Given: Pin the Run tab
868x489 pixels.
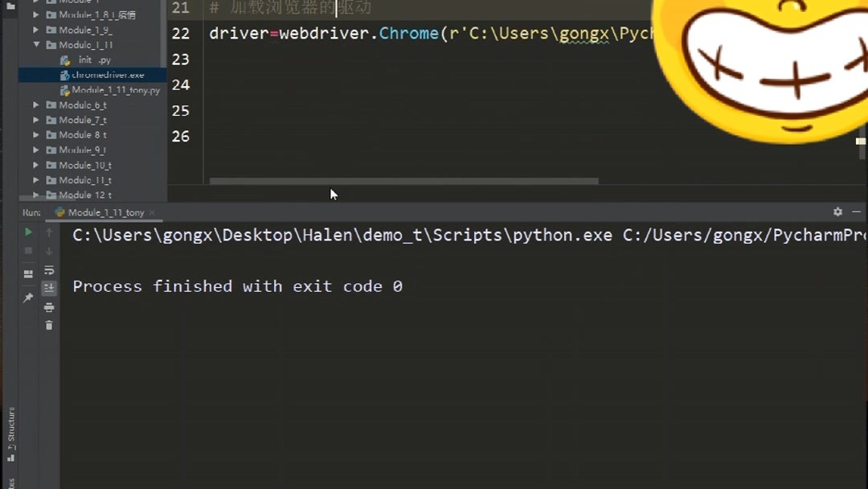Looking at the screenshot, I should point(28,296).
